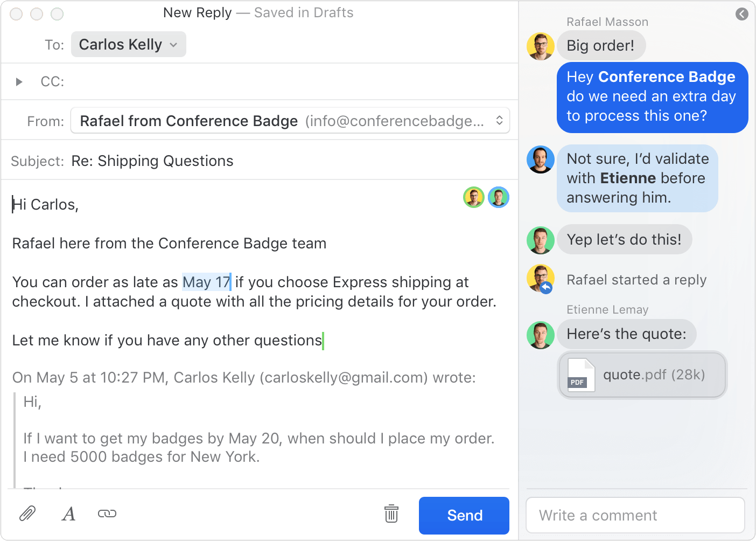Image resolution: width=756 pixels, height=541 pixels.
Task: Discard draft with the trash icon
Action: tap(391, 514)
